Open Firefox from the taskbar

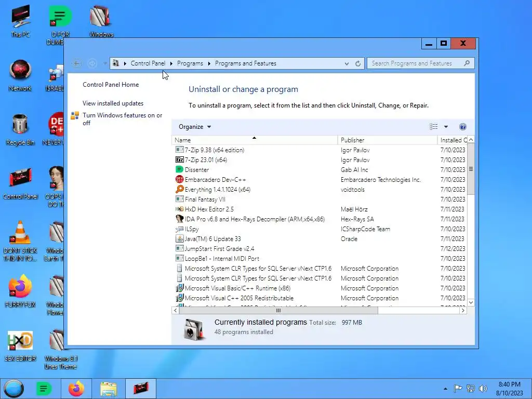click(76, 389)
